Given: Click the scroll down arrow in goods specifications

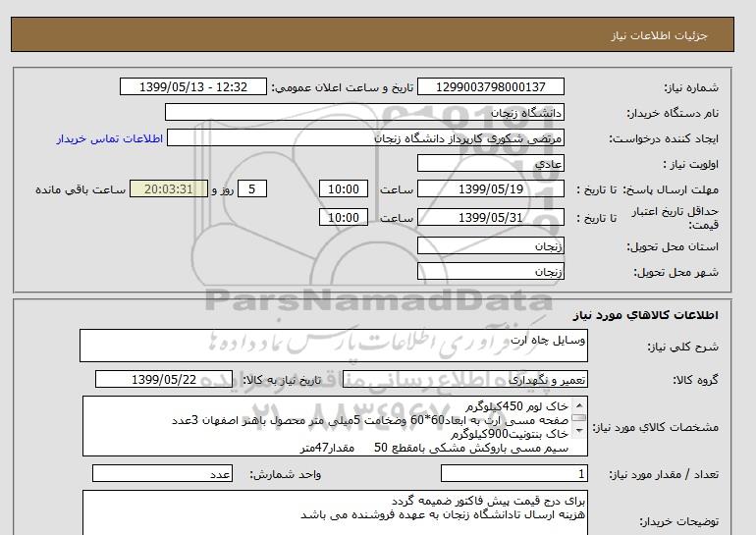Looking at the screenshot, I should pyautogui.click(x=579, y=430).
